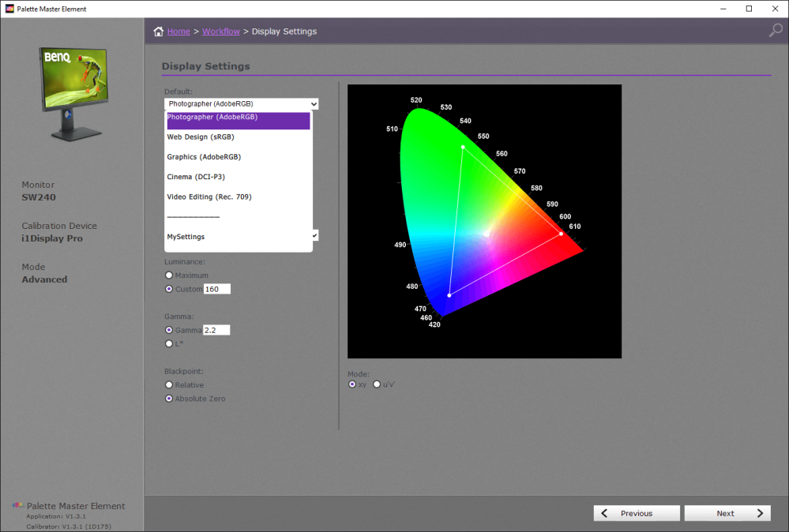
Task: Click the Palette Master Element footer logo
Action: (17, 505)
